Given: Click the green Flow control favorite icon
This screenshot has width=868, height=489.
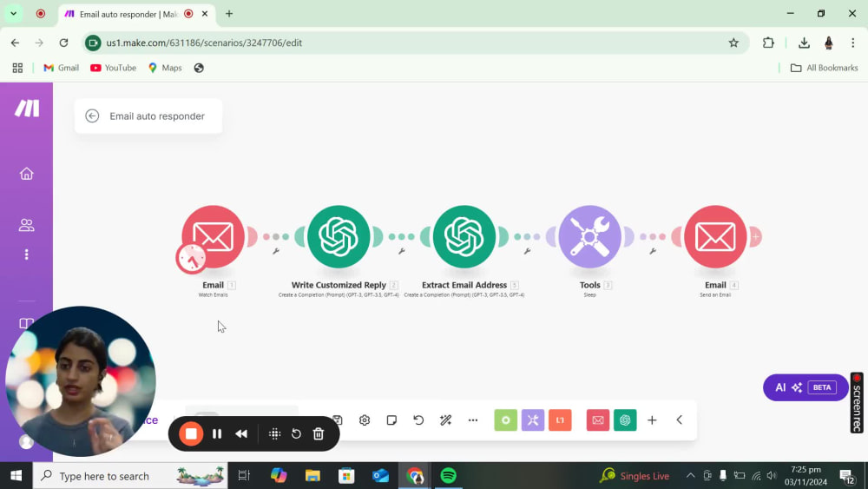Looking at the screenshot, I should pos(505,420).
